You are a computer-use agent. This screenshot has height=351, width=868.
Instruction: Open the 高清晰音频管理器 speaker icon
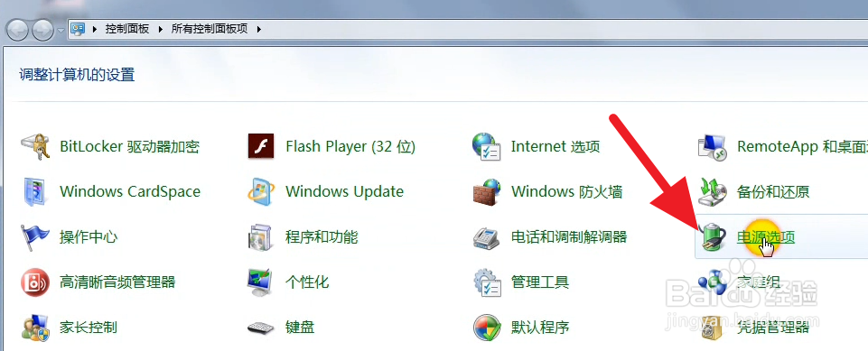pyautogui.click(x=34, y=282)
